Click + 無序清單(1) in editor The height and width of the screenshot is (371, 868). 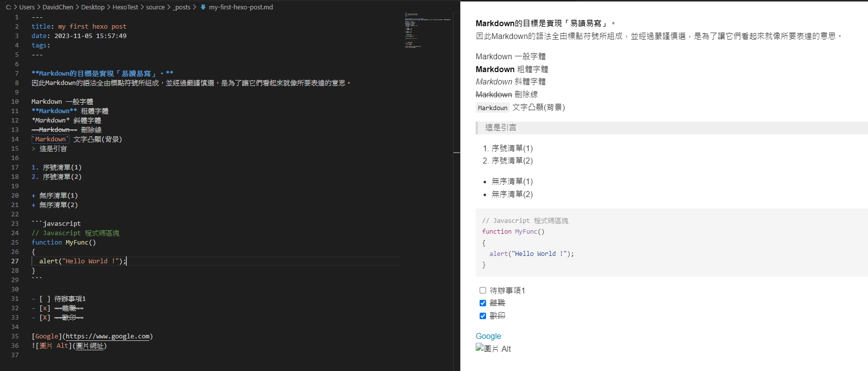(55, 196)
